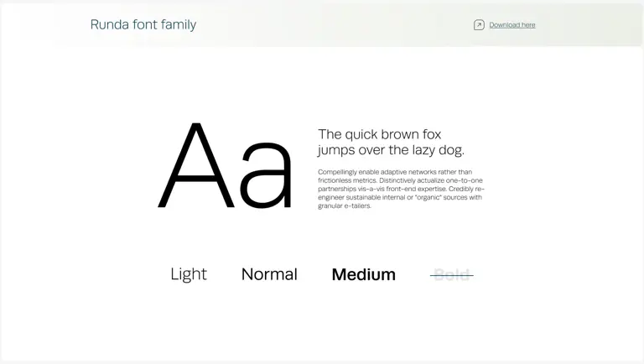Click the 'partnerships vis-a-vis front-end' paragraph line

click(x=402, y=189)
